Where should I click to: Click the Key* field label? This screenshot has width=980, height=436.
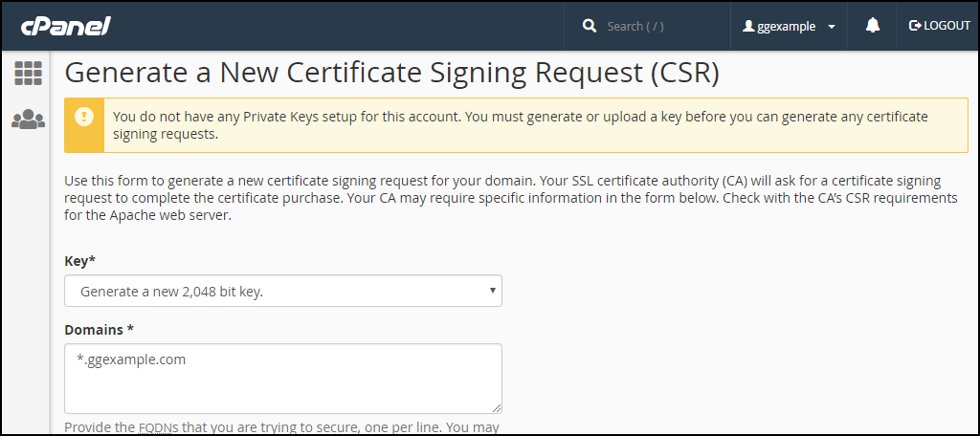click(80, 261)
